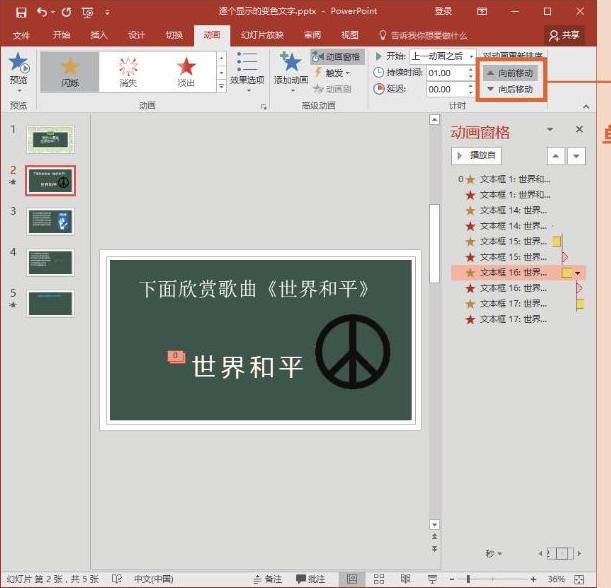Click the zoom slider in status bar

click(x=493, y=579)
